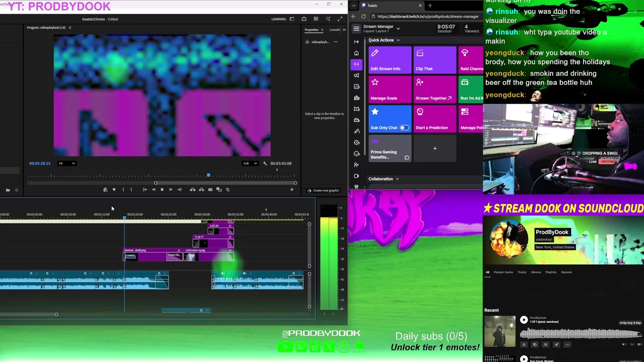644x362 pixels.
Task: Open the program monitor button editor plus icon
Action: coord(292,190)
